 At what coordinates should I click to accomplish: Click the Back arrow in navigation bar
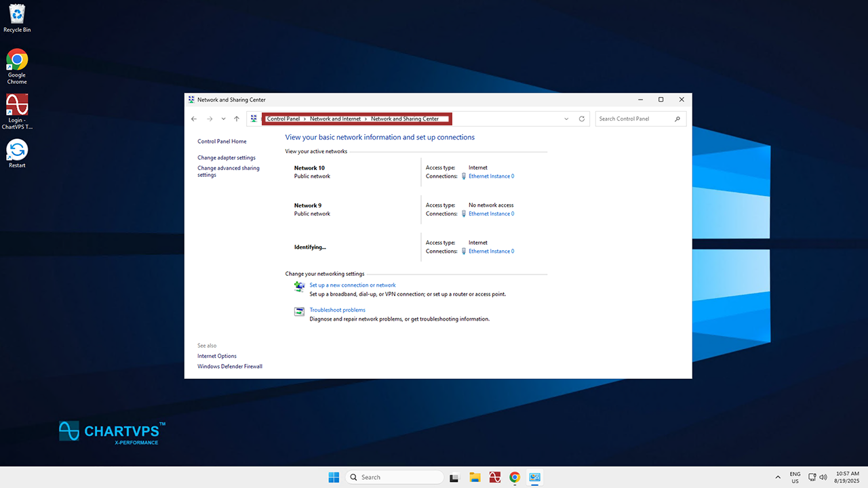coord(194,119)
